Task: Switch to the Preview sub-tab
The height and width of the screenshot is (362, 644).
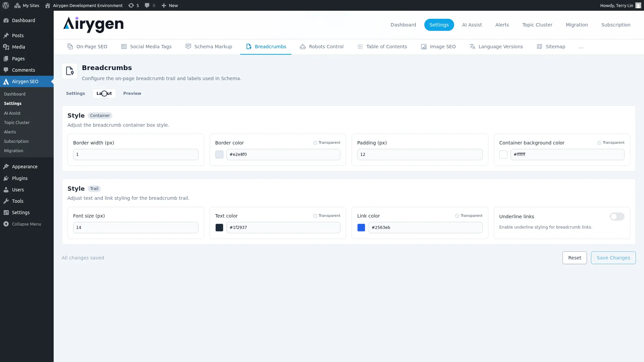Action: click(x=132, y=94)
